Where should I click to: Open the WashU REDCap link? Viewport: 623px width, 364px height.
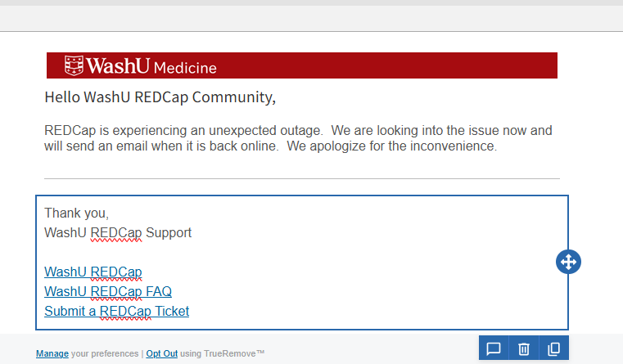coord(93,272)
